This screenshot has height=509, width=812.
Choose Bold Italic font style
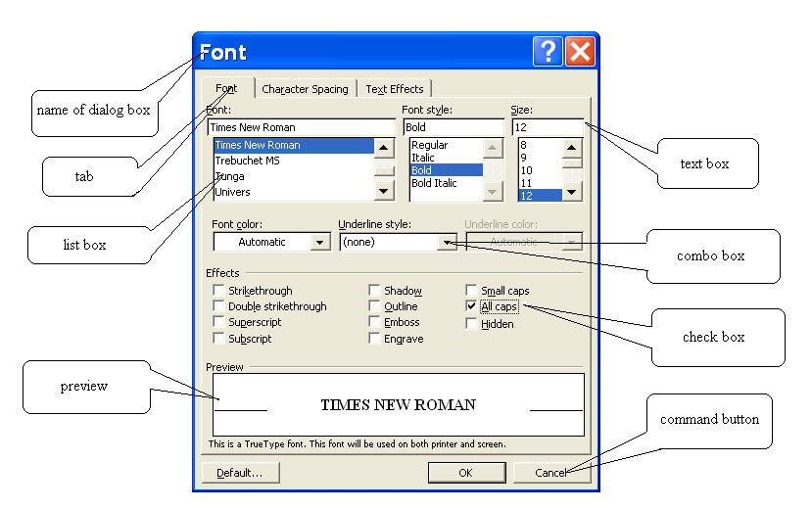[447, 183]
